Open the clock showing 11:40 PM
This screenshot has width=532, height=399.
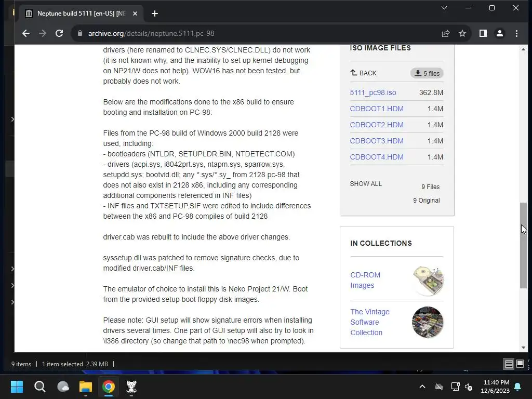(x=495, y=387)
